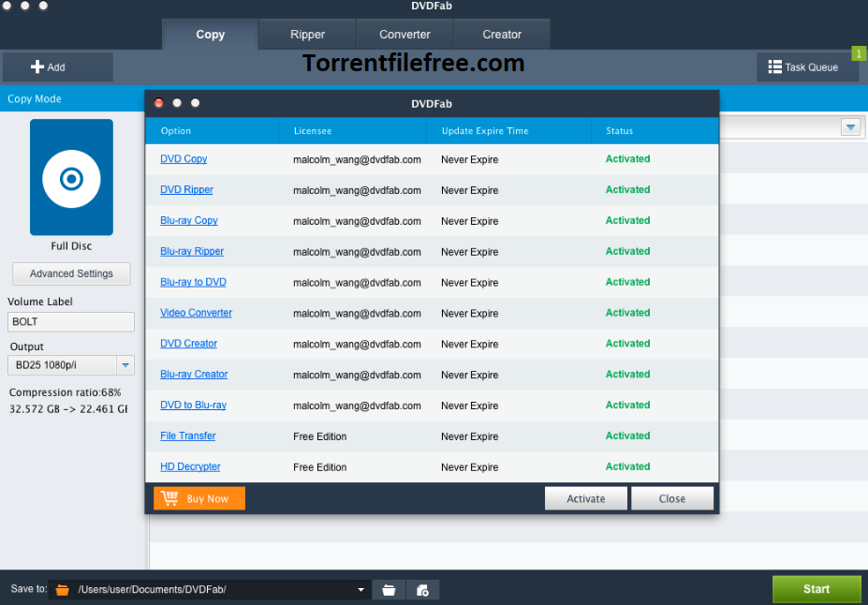
Task: Click the green Start button
Action: pyautogui.click(x=817, y=589)
